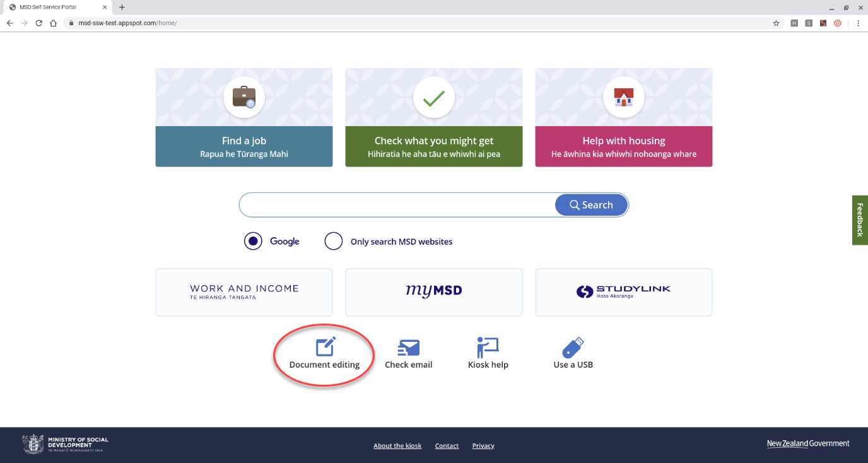Screen dimensions: 868x463
Task: Bookmark this page with the star
Action: click(776, 23)
